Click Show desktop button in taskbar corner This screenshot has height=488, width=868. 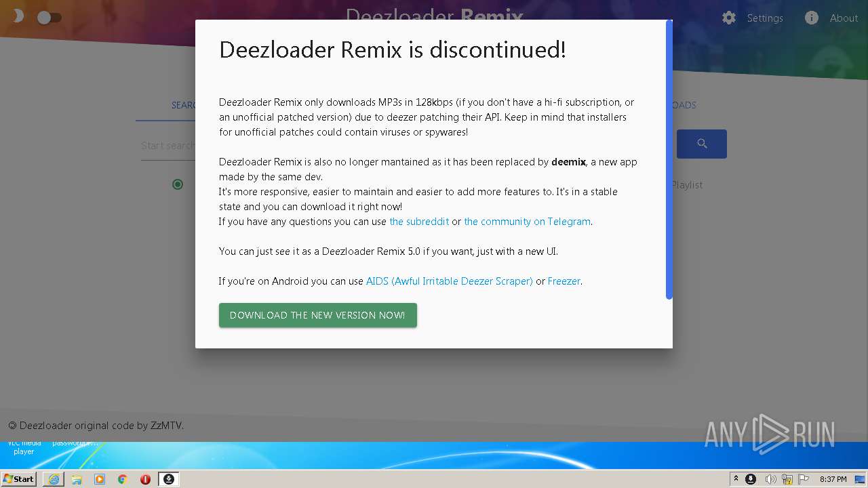(860, 479)
